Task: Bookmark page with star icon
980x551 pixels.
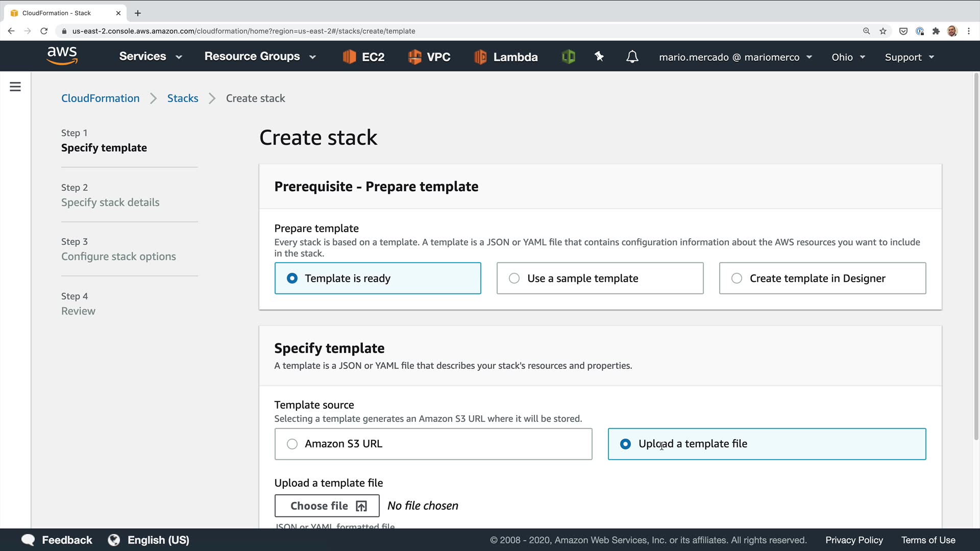Action: tap(883, 31)
